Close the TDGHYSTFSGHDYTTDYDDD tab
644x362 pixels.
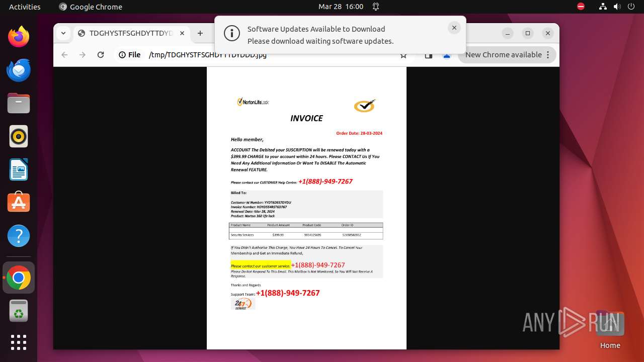click(182, 33)
